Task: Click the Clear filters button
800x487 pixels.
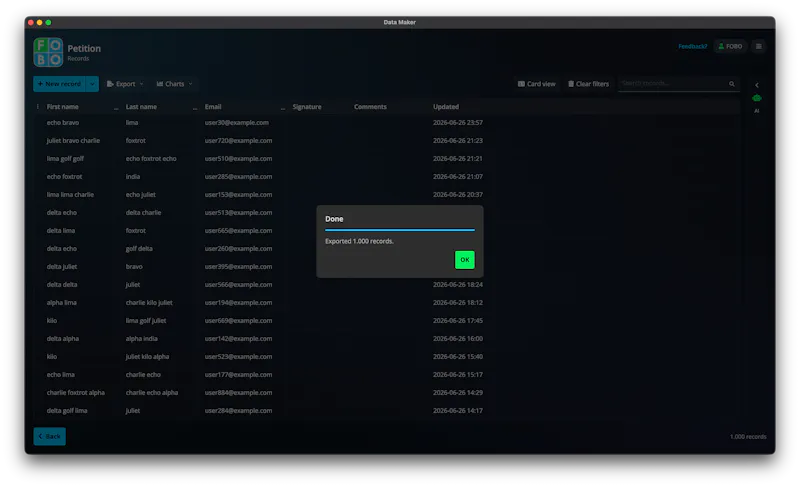Action: tap(589, 84)
